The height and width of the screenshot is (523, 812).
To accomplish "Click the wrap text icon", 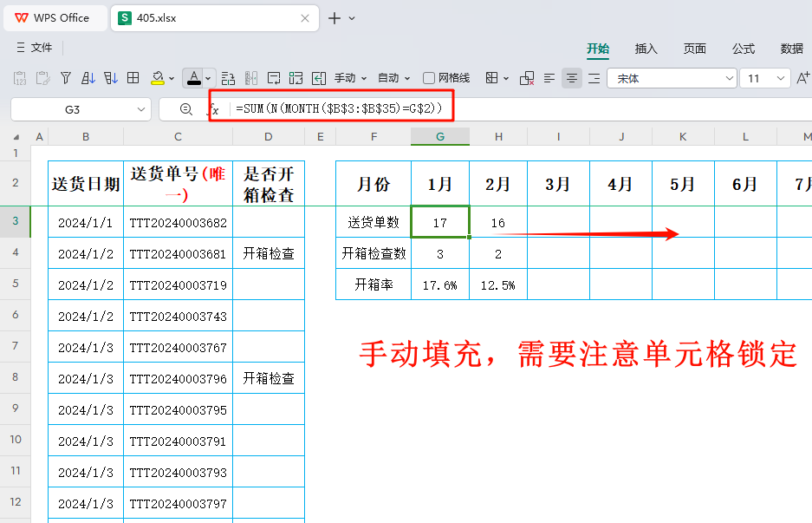I will (274, 78).
